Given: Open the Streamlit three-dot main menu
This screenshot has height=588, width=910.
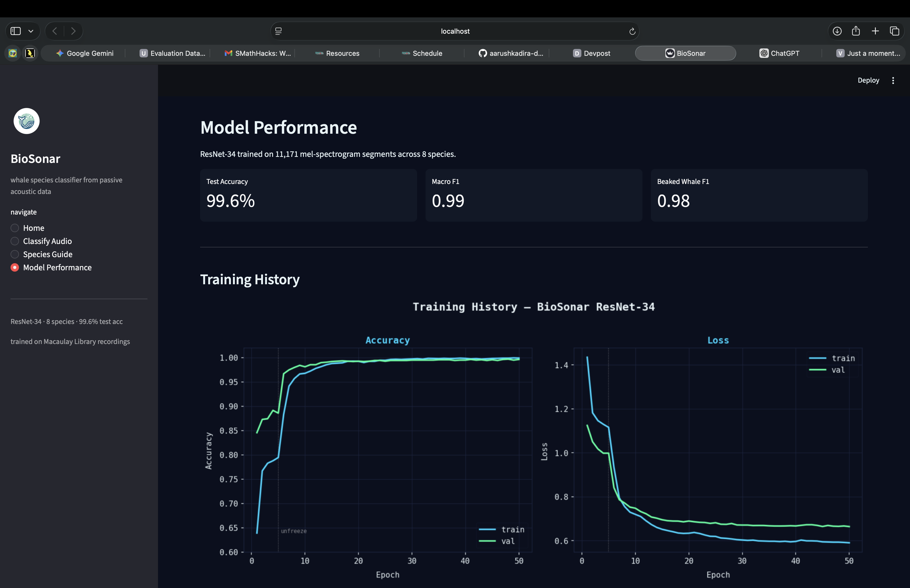Looking at the screenshot, I should [893, 80].
